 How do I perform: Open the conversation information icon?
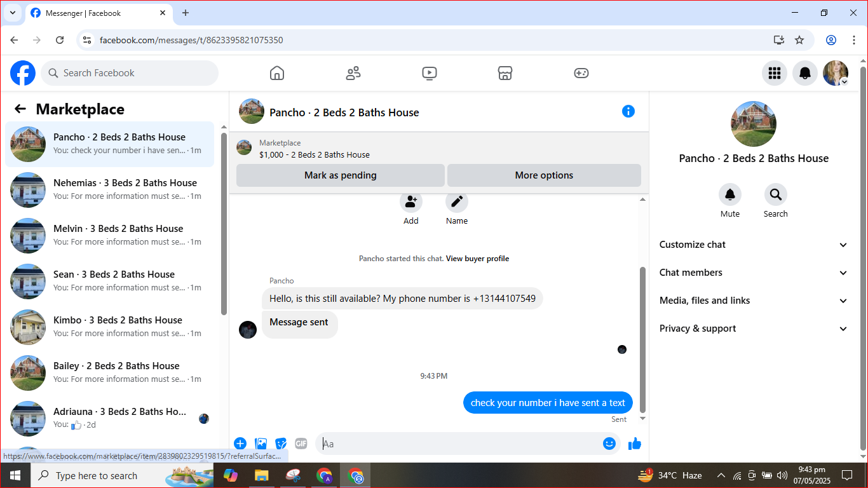[628, 111]
